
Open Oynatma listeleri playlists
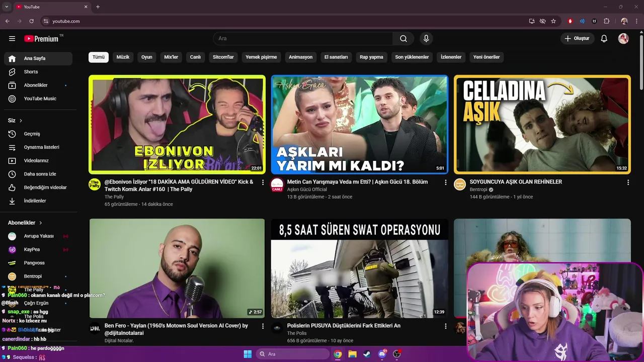38,147
